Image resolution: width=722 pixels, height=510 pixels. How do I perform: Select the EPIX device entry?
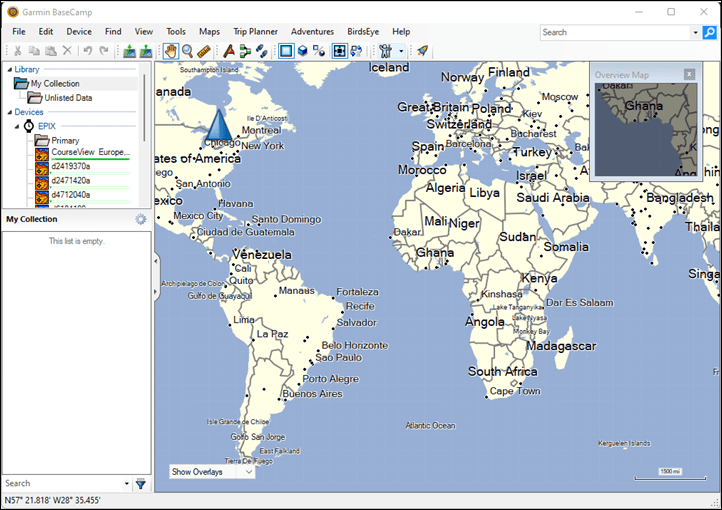[47, 126]
